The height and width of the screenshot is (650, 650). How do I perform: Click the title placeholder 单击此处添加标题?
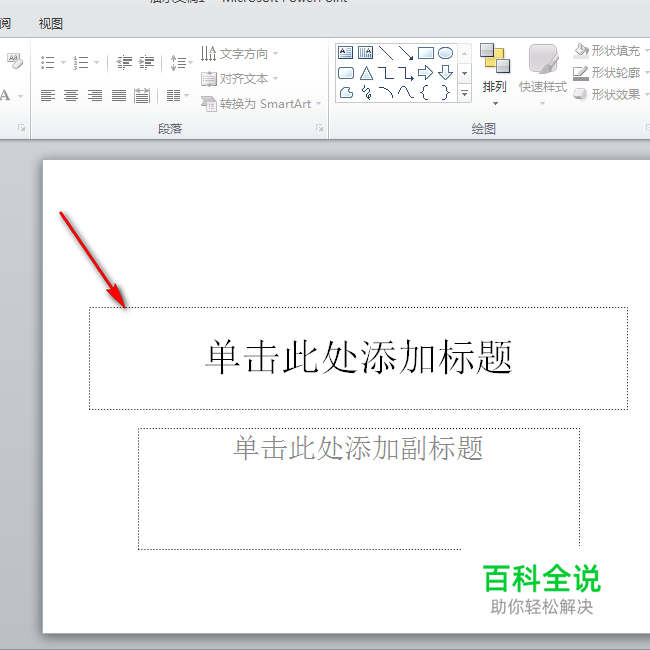click(x=359, y=358)
